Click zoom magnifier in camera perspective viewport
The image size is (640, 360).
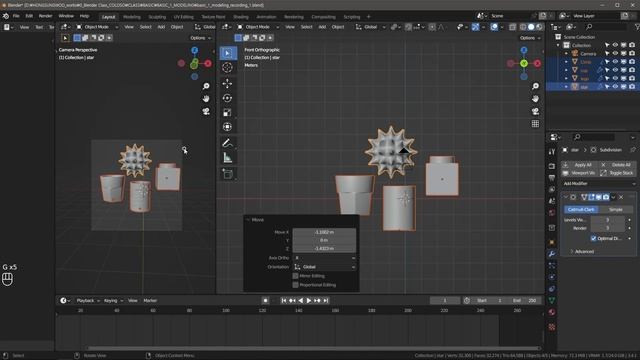(206, 86)
